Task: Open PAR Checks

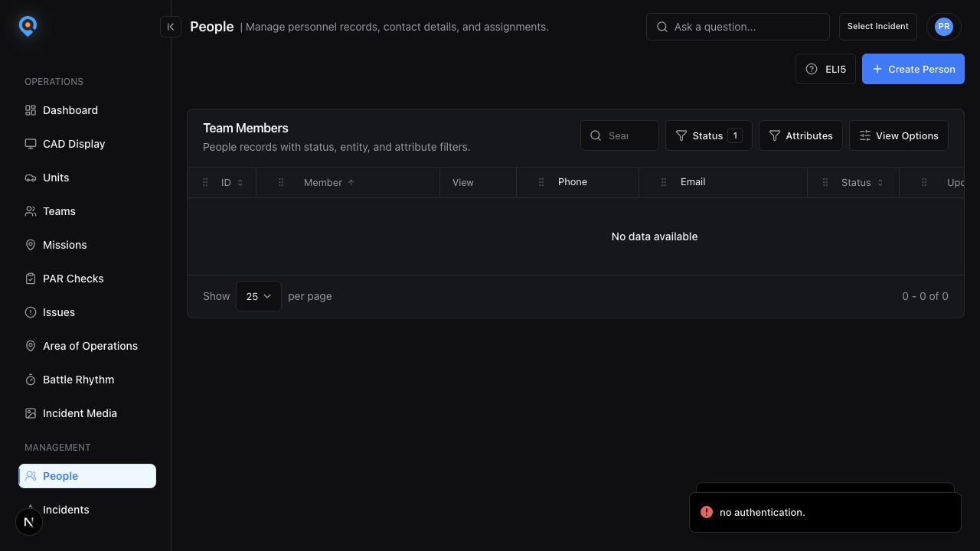Action: click(87, 279)
